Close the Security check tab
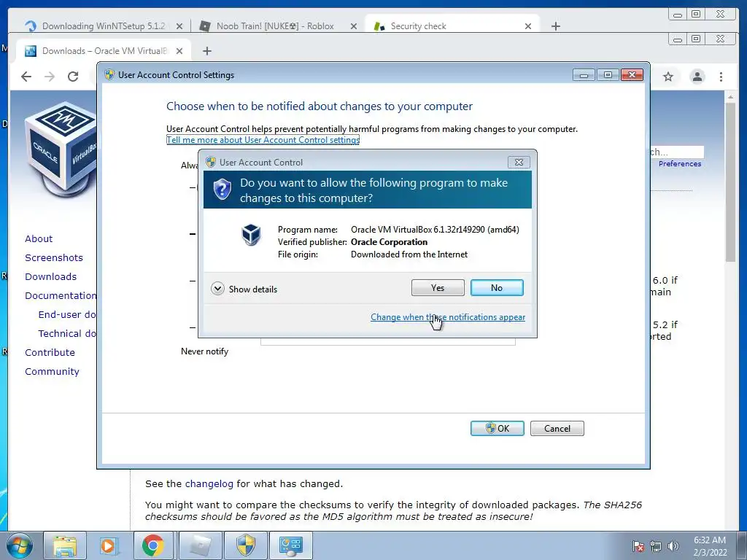This screenshot has height=560, width=747. coord(528,26)
